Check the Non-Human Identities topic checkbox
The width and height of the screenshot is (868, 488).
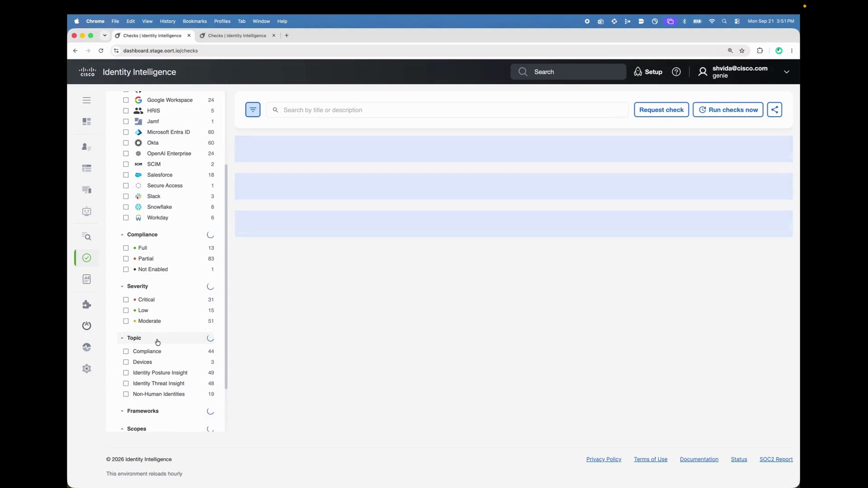tap(126, 394)
